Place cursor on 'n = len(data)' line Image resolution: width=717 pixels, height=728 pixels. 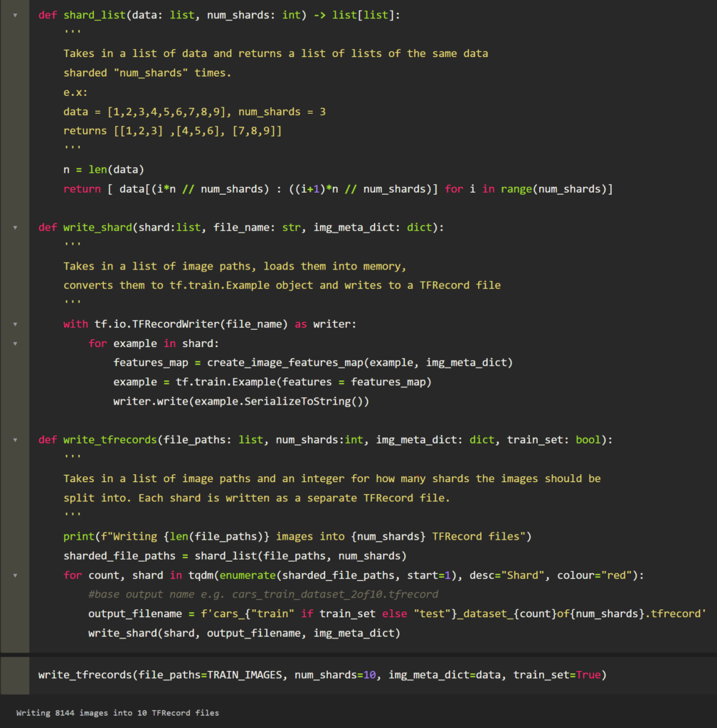pos(103,169)
